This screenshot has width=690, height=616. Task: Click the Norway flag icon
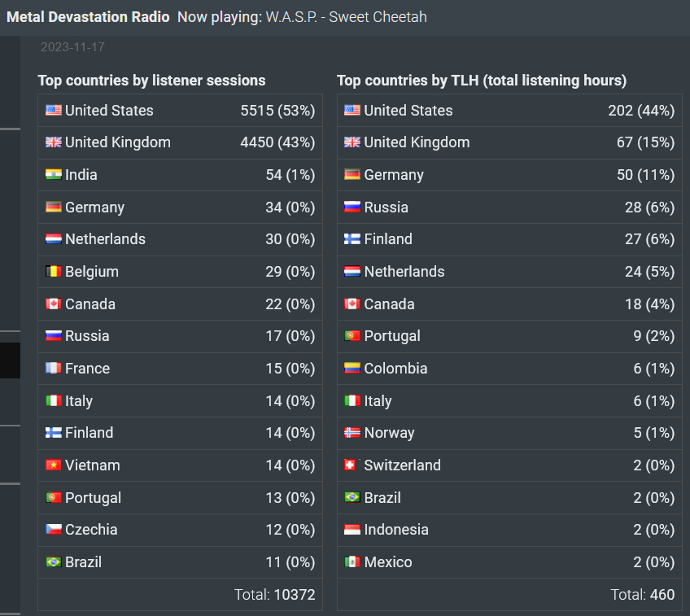pyautogui.click(x=352, y=433)
